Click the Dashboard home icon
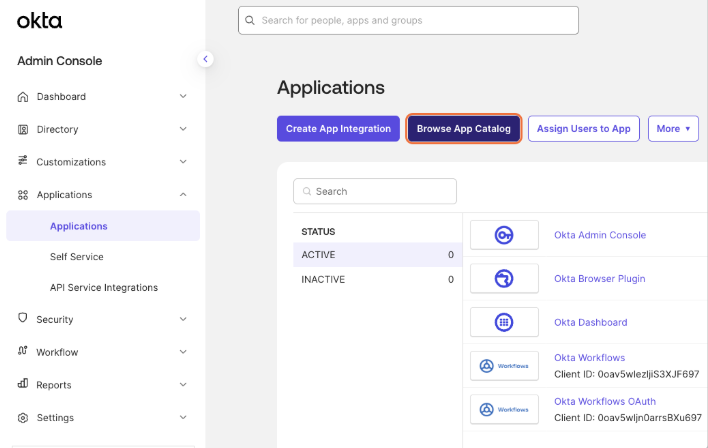 (23, 97)
